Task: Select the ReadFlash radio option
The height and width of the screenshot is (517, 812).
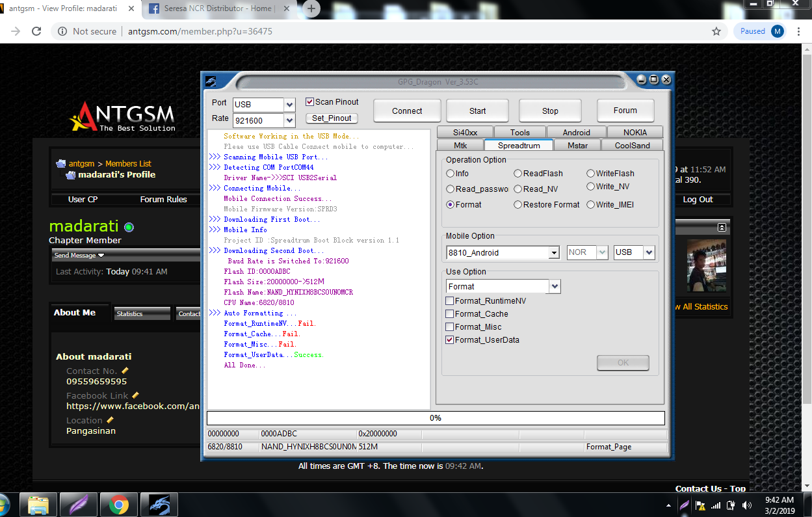Action: click(x=517, y=174)
